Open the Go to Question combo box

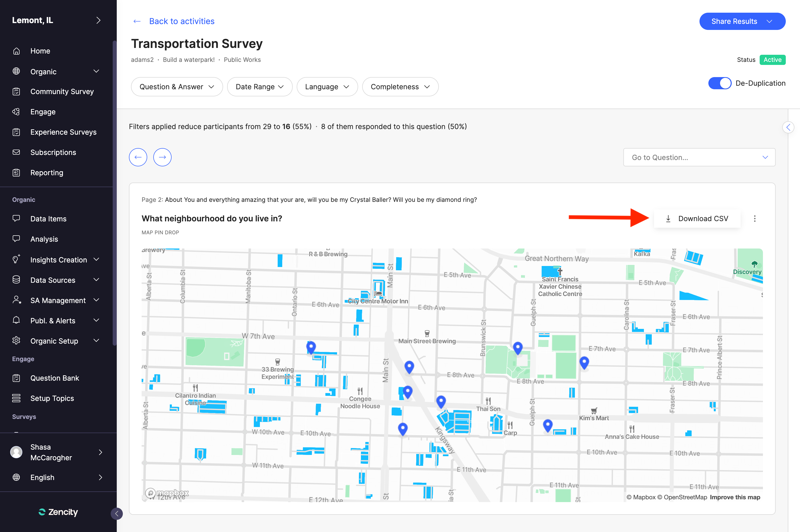(699, 157)
